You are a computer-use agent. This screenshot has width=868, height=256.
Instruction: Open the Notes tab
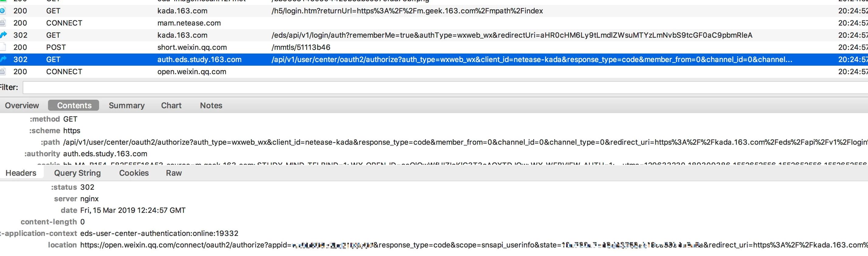click(x=211, y=105)
